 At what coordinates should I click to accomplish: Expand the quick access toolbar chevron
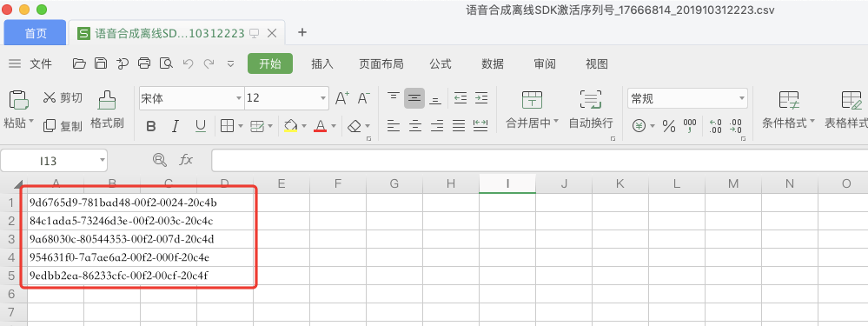[231, 64]
